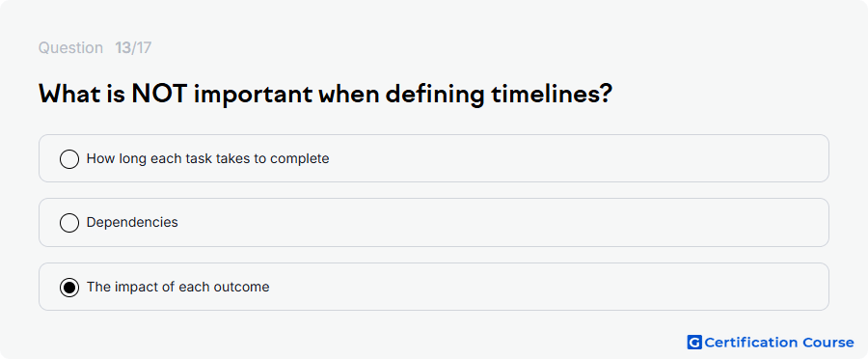Click the G logo icon beside Certification Course
Screen dimensions: 868x359
coord(694,343)
